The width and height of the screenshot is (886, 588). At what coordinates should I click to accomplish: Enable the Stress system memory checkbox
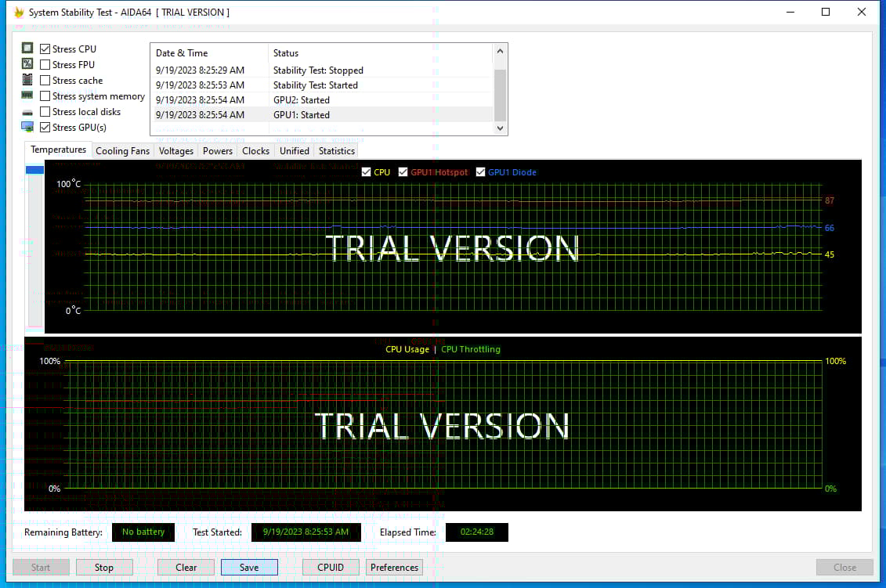tap(45, 96)
